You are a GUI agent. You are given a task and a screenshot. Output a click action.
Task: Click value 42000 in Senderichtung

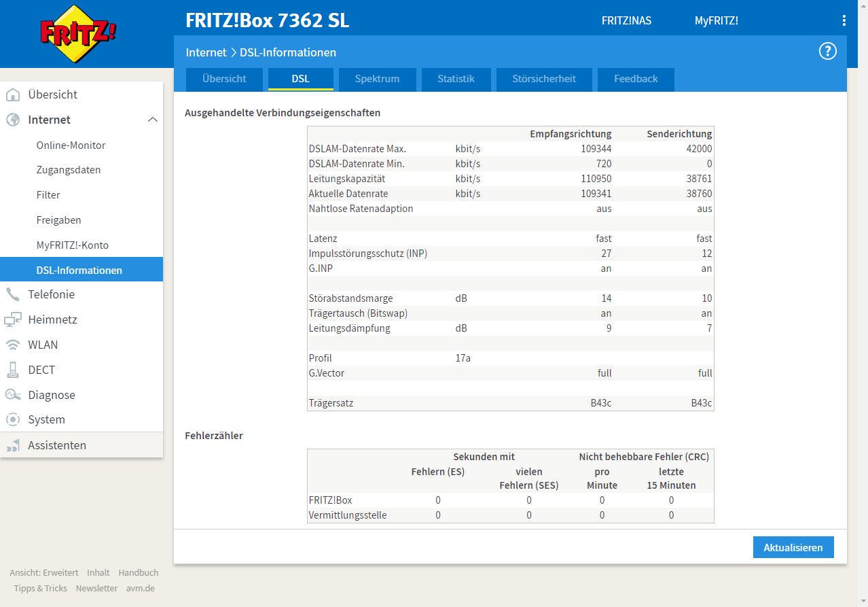(699, 149)
